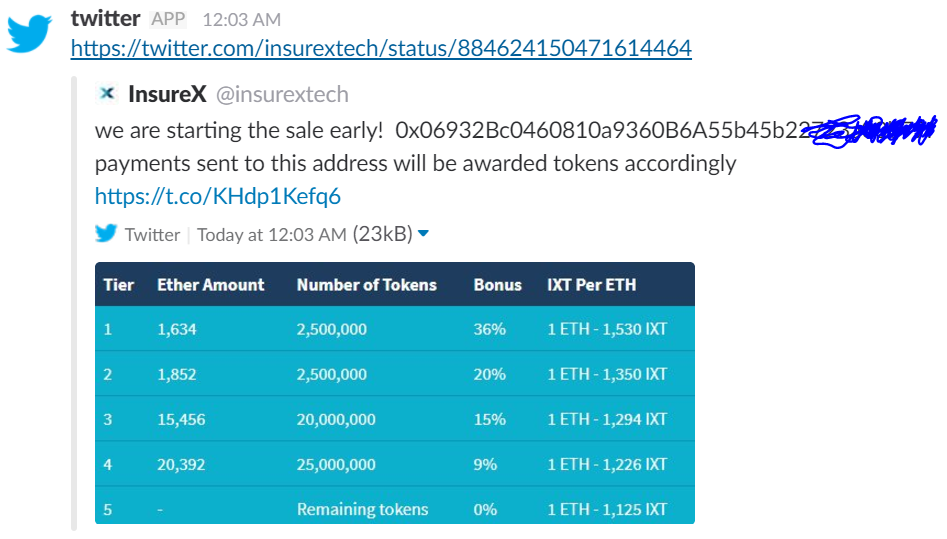Viewport: 947px width, 539px height.
Task: Click the IXT Per ETH column header
Action: [591, 285]
